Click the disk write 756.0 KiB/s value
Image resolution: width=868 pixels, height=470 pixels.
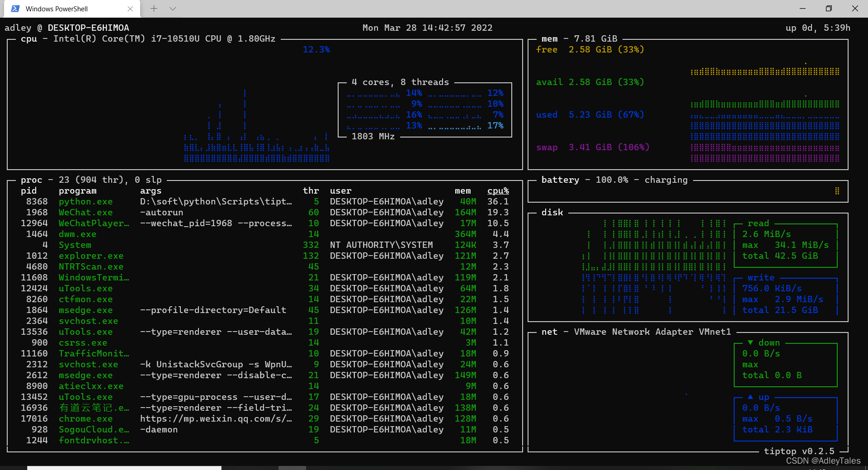pos(772,289)
